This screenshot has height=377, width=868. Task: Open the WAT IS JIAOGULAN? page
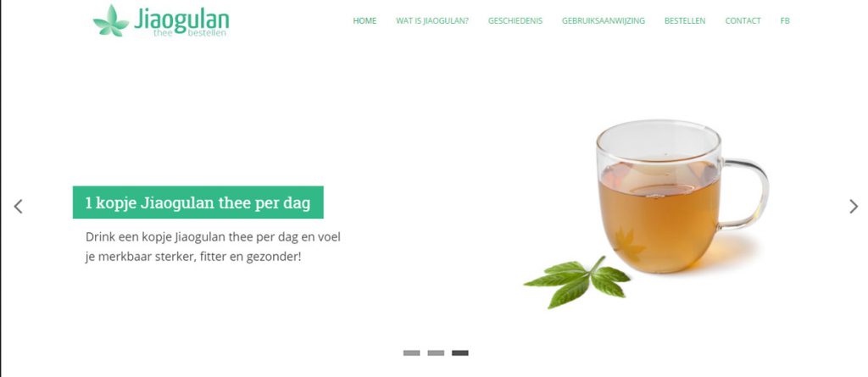[432, 21]
